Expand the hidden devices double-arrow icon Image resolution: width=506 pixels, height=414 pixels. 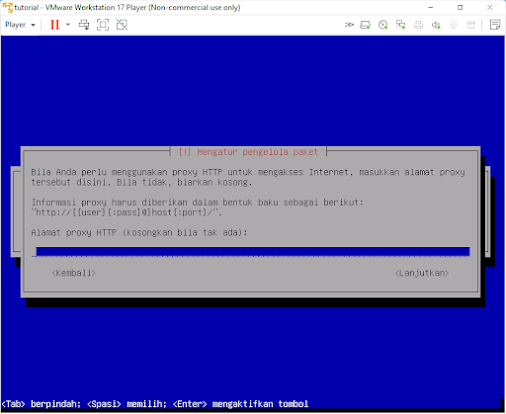349,25
